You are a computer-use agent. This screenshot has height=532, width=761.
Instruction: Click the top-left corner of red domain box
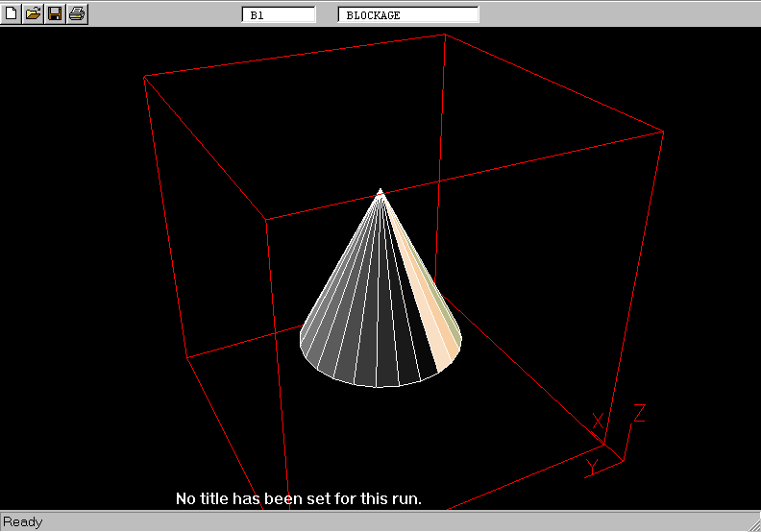point(144,76)
